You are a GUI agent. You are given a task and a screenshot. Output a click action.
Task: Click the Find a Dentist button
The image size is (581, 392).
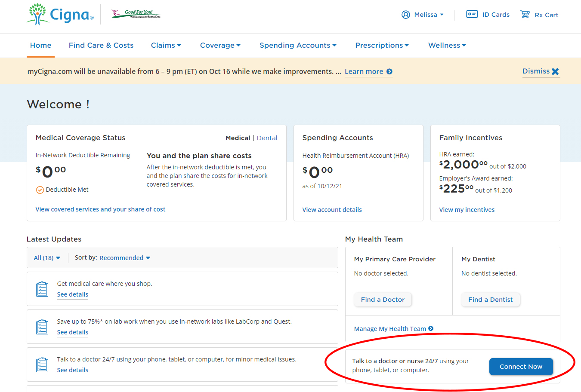(490, 300)
